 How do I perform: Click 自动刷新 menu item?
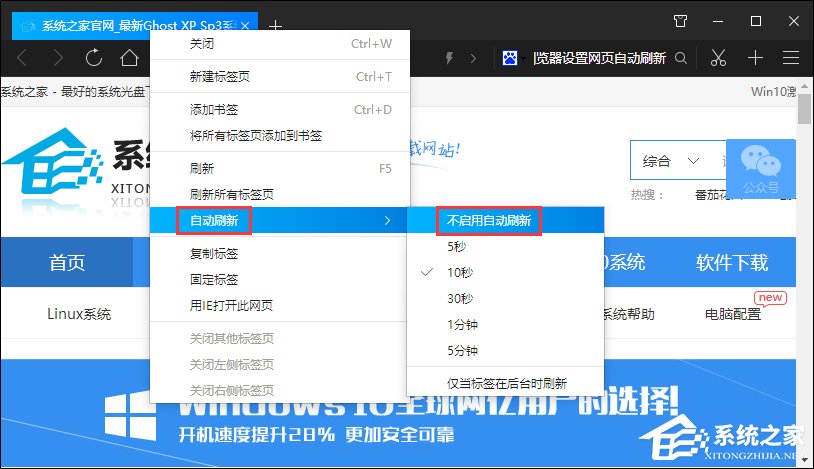click(x=278, y=220)
